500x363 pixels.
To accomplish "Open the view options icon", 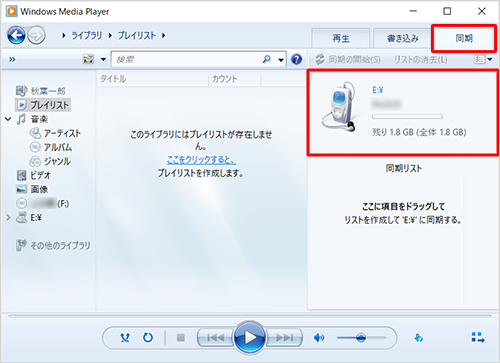I will [x=88, y=59].
